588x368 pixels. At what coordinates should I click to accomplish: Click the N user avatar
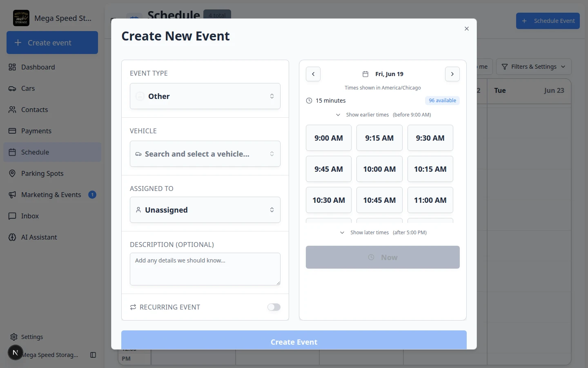click(15, 352)
